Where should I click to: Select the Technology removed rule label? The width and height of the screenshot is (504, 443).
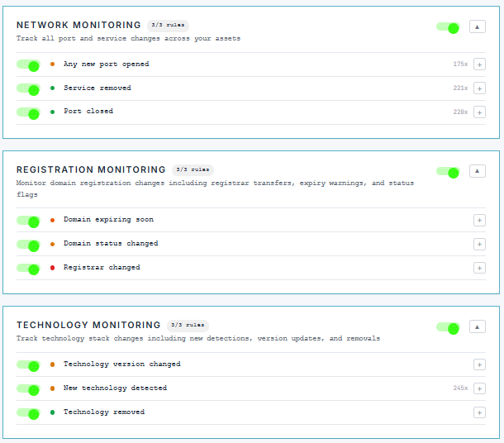[104, 412]
